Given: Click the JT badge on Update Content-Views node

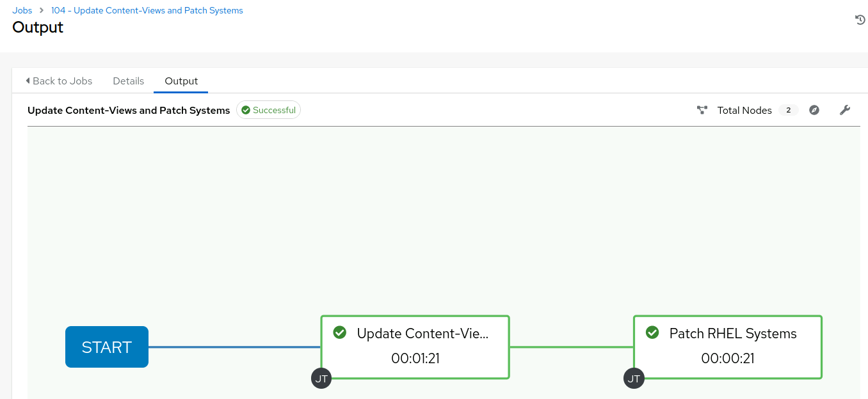Looking at the screenshot, I should [x=321, y=379].
